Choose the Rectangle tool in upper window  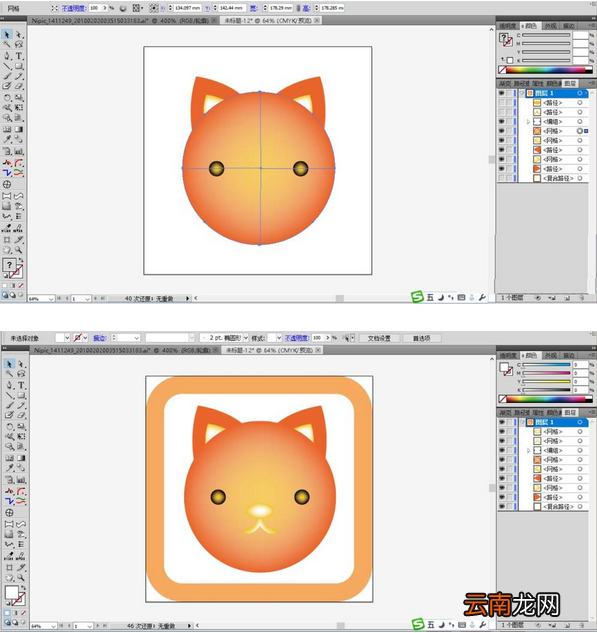click(x=19, y=66)
